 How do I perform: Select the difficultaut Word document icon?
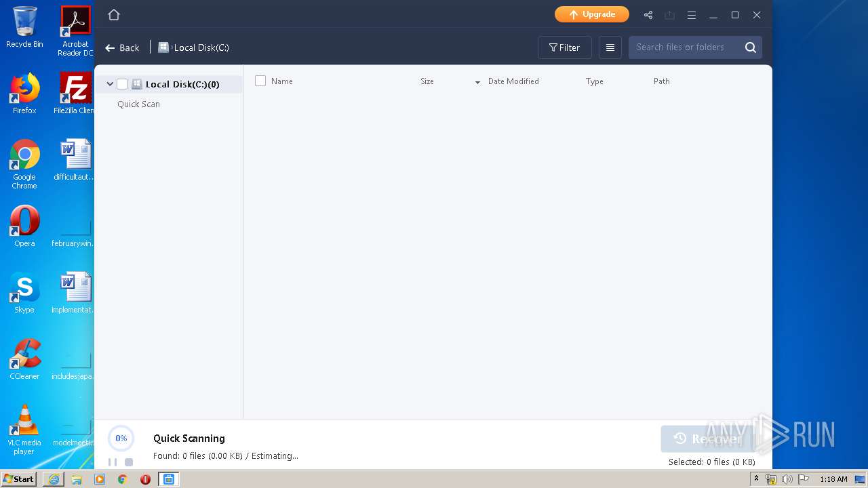tap(74, 160)
